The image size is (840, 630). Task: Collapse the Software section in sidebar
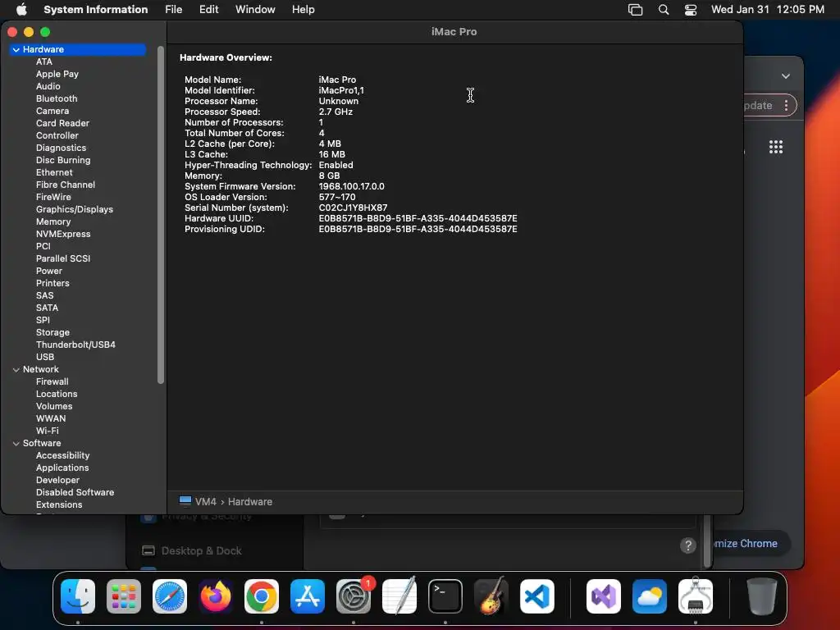pyautogui.click(x=16, y=444)
